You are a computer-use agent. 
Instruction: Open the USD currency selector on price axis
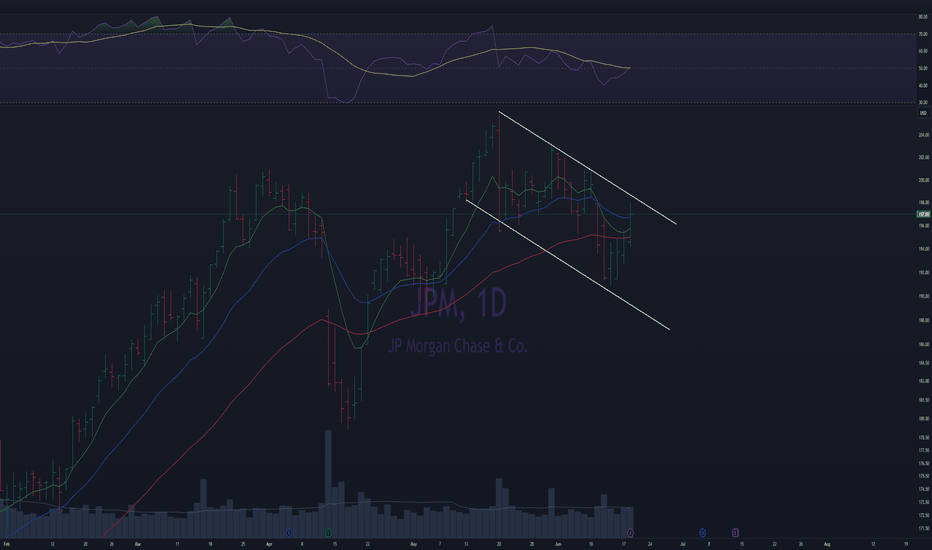pyautogui.click(x=923, y=113)
